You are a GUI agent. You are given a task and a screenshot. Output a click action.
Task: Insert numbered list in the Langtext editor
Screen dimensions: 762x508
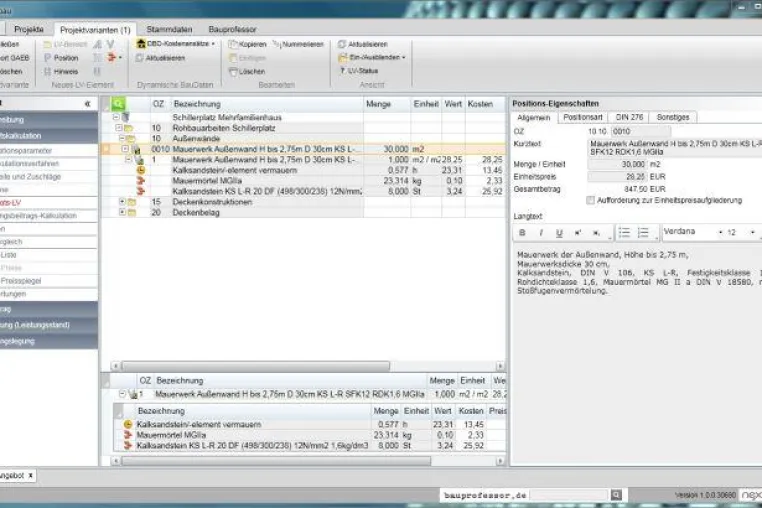[643, 233]
